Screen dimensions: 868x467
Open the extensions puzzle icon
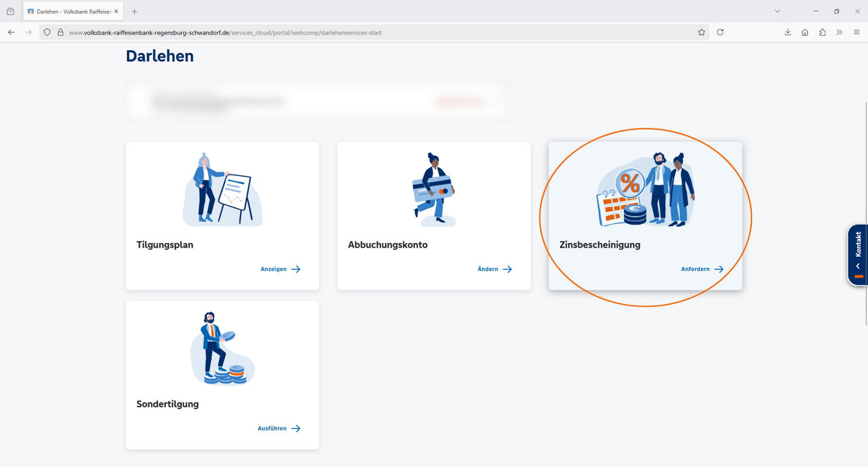click(x=821, y=32)
